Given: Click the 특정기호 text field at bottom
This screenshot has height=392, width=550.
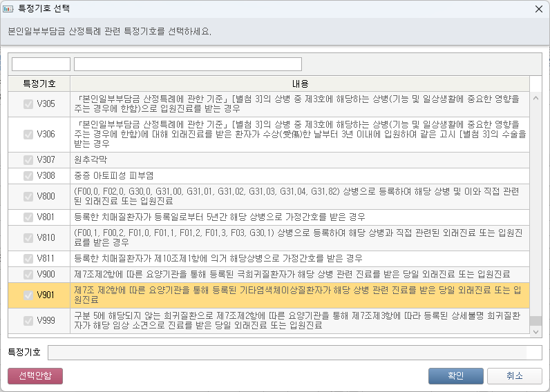Looking at the screenshot, I should (x=286, y=353).
